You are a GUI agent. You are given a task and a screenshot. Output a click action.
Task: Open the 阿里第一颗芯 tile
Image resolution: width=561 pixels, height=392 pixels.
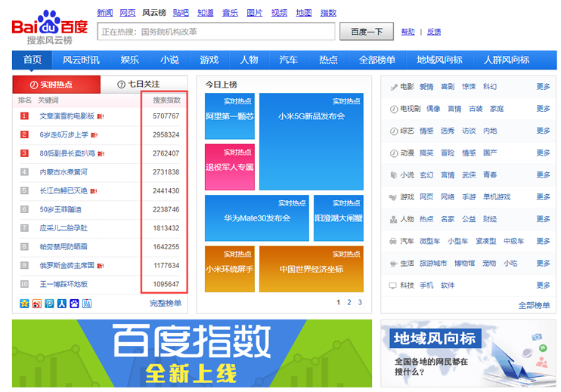[230, 116]
